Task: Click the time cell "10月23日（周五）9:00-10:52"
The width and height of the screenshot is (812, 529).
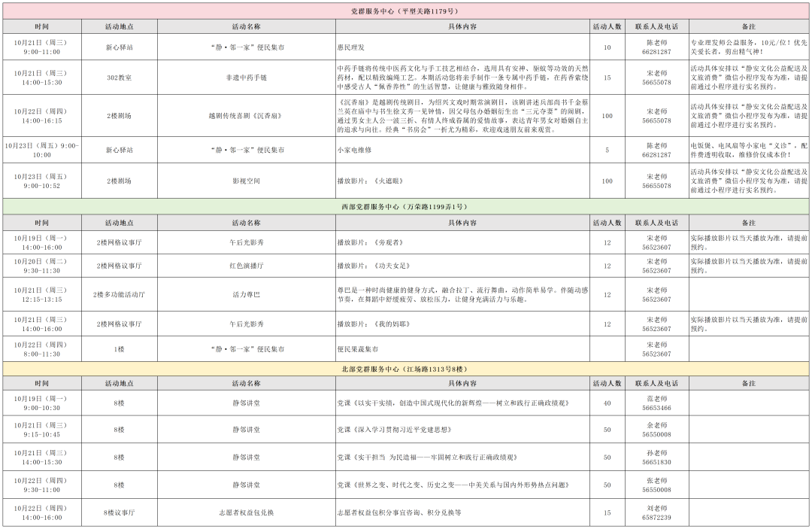Action: [42, 181]
